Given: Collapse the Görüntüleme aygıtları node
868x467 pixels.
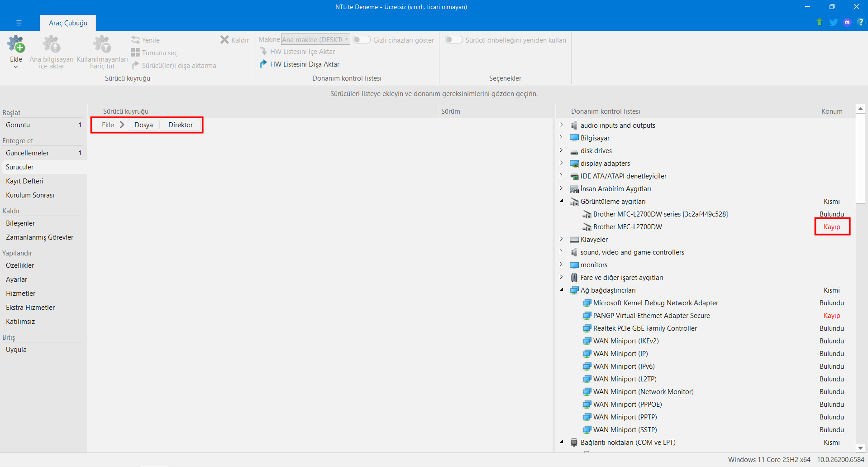Looking at the screenshot, I should coord(561,201).
